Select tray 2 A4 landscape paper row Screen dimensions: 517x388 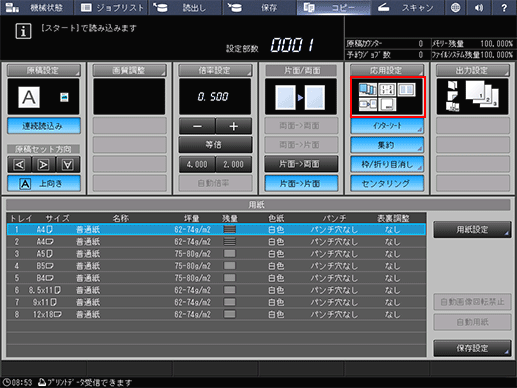tap(216, 242)
